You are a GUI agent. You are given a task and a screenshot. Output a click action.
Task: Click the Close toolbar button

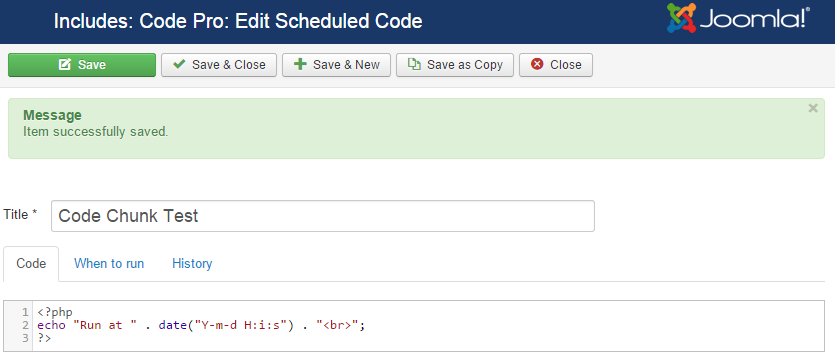tap(556, 65)
